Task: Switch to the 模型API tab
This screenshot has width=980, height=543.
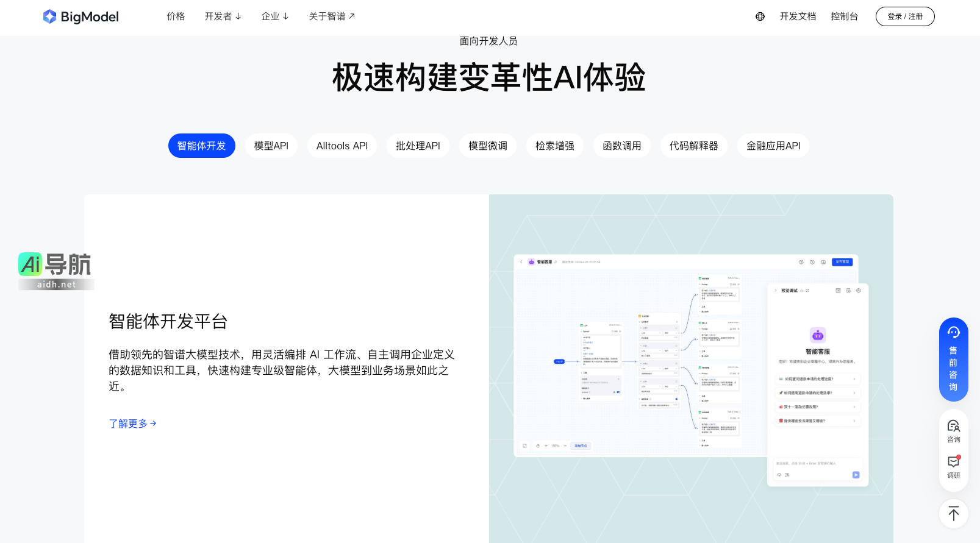Action: coord(271,146)
